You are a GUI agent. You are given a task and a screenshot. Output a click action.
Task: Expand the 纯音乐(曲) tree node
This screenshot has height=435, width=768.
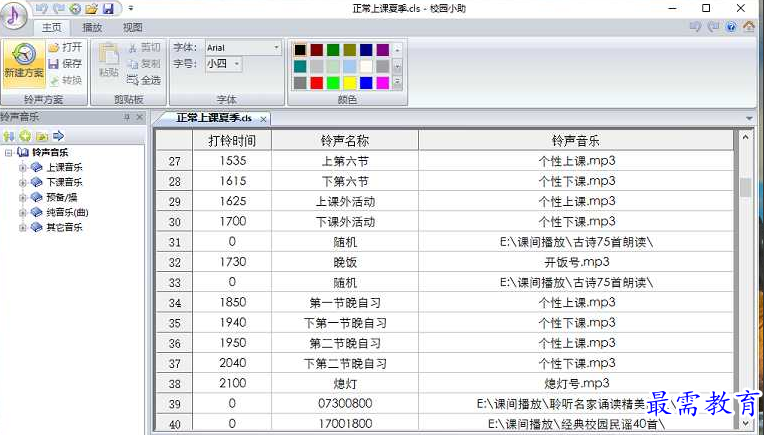[23, 213]
